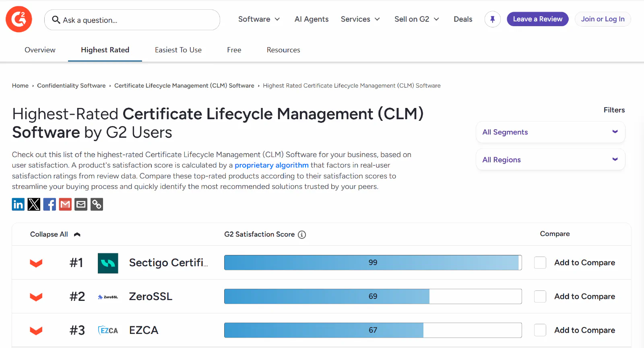Go to Home breadcrumb
This screenshot has width=644, height=348.
(x=20, y=85)
